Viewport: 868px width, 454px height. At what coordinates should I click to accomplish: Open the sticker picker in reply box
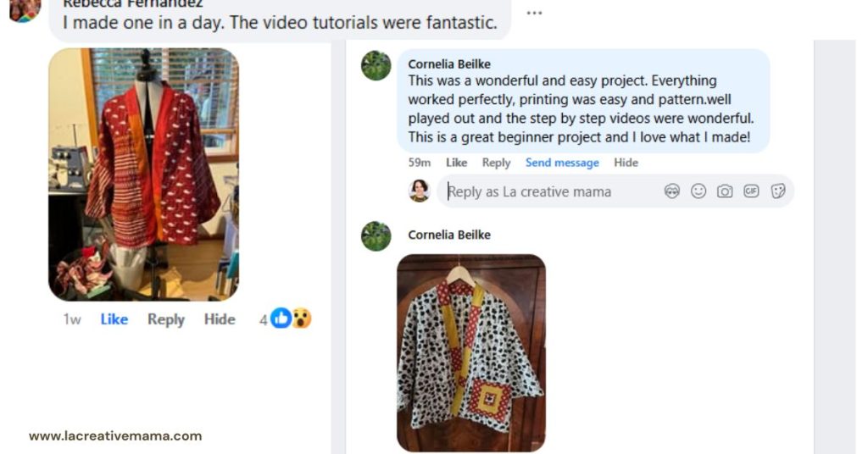777,191
